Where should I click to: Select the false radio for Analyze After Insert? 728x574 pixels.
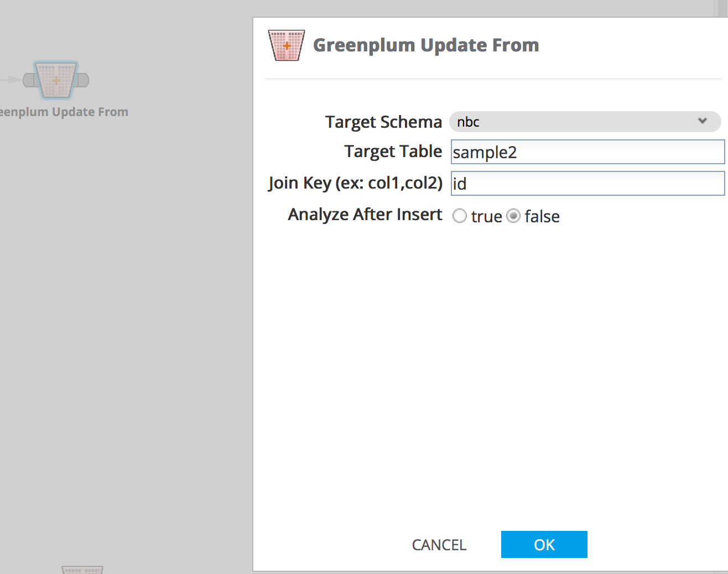pyautogui.click(x=513, y=216)
